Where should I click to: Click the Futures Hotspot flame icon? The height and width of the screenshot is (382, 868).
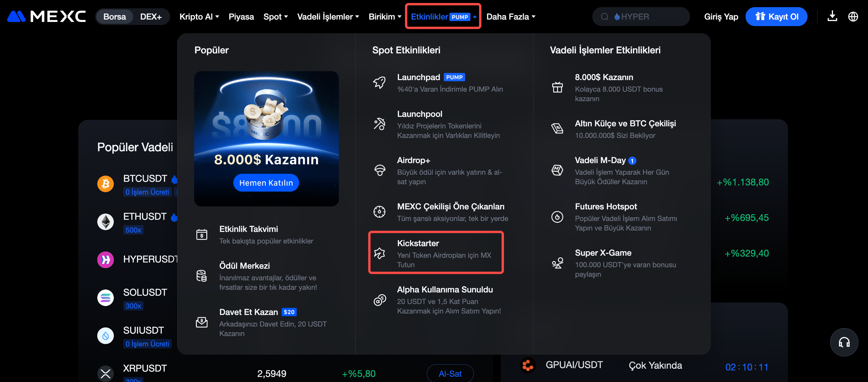pyautogui.click(x=557, y=217)
